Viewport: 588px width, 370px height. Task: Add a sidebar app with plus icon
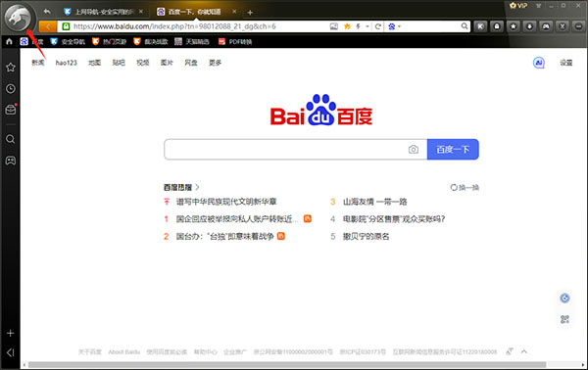pos(11,333)
